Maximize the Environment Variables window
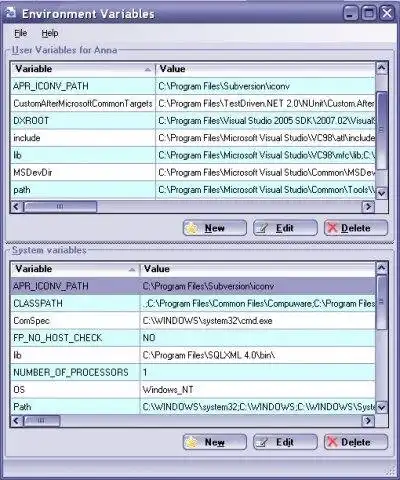This screenshot has width=400, height=480. [369, 14]
